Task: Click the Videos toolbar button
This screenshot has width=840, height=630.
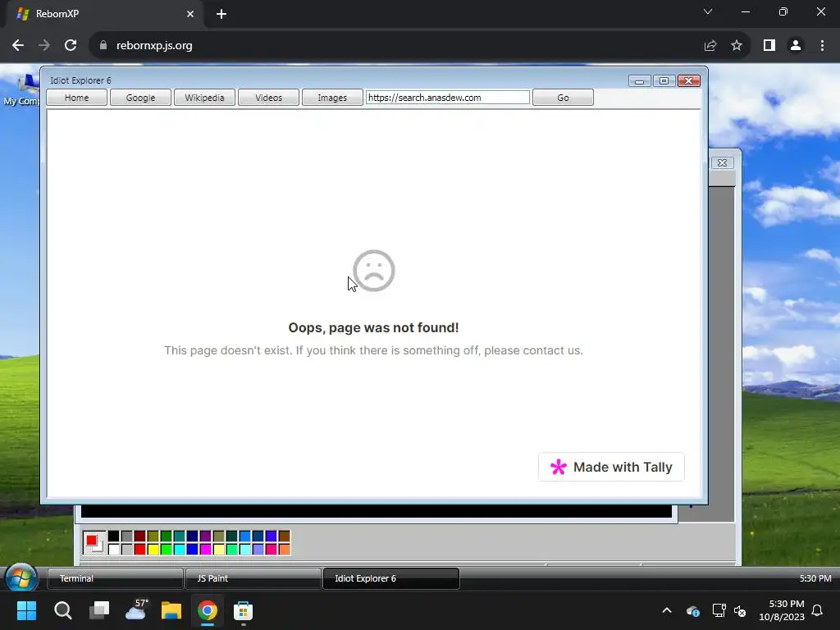Action: [268, 98]
